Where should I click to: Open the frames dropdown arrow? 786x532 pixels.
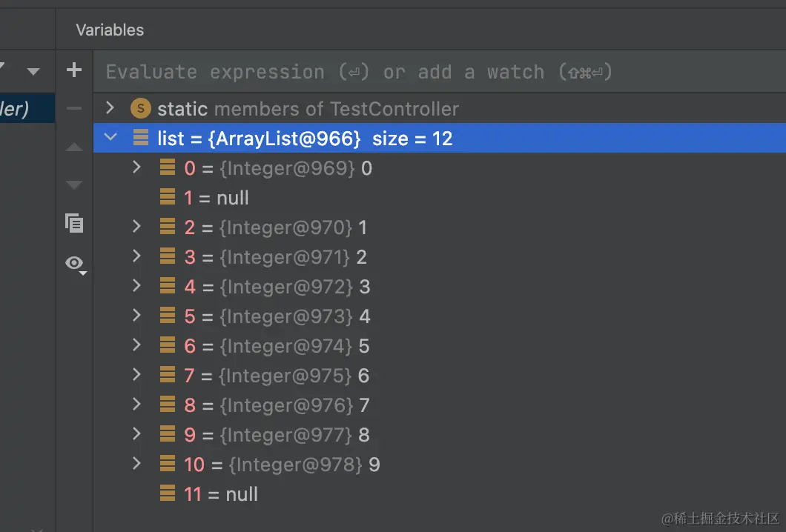coord(33,72)
